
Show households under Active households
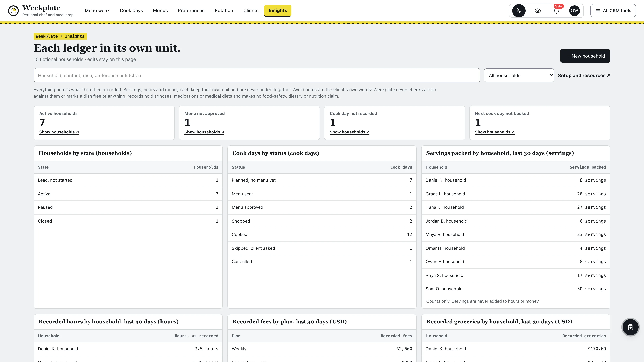point(59,132)
